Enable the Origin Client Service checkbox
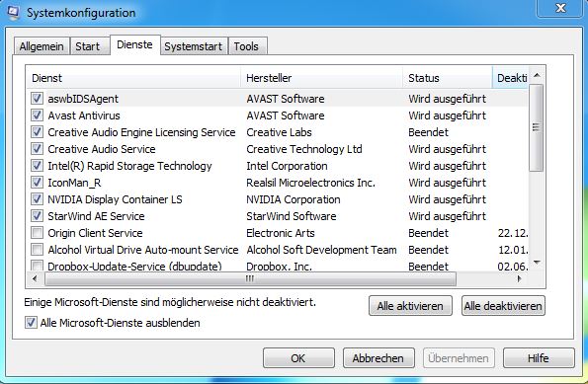The width and height of the screenshot is (588, 384). click(x=37, y=233)
